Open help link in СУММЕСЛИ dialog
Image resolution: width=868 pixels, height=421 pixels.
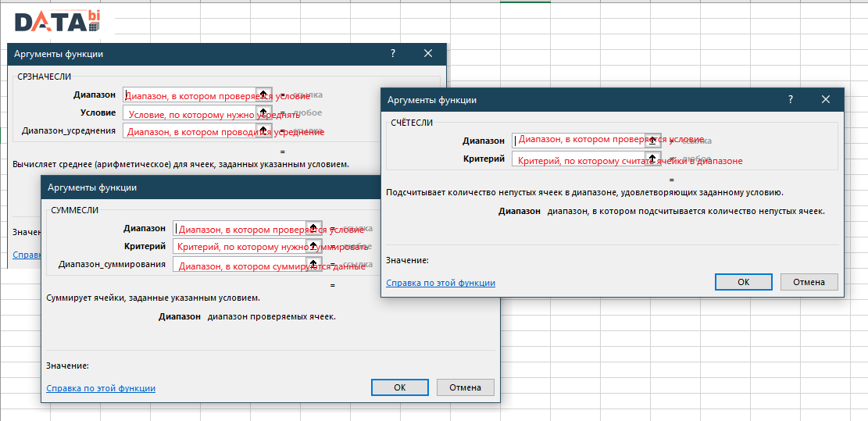tap(101, 388)
